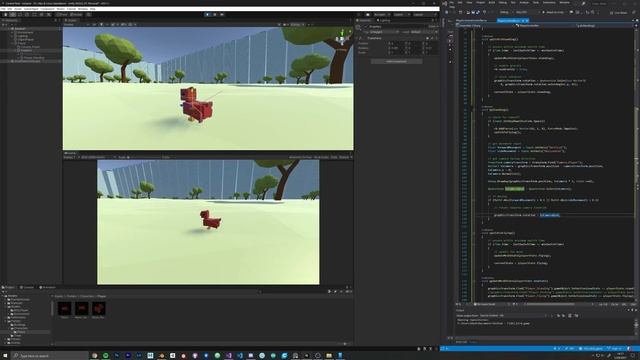This screenshot has height=360, width=640.
Task: Open Visual Studio from the taskbar
Action: pos(228,356)
